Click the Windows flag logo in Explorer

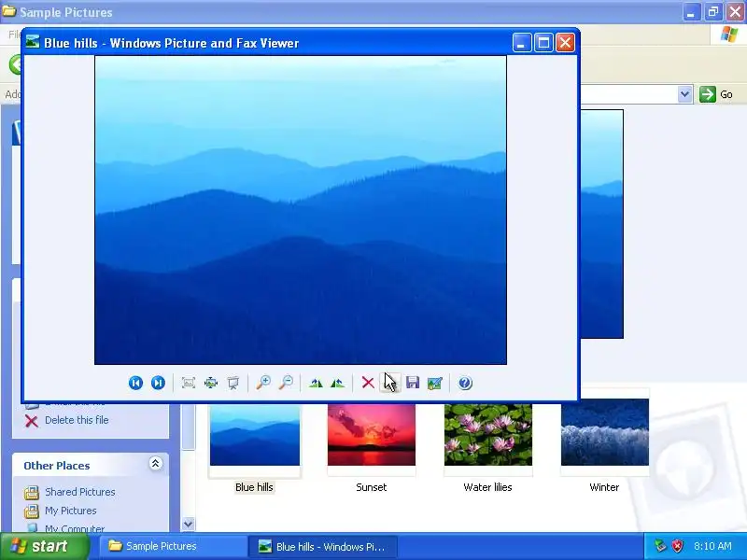click(x=729, y=35)
